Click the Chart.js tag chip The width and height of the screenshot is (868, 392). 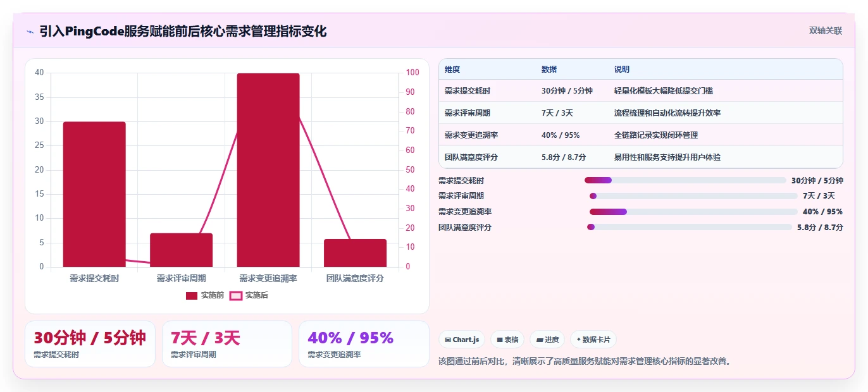(462, 340)
